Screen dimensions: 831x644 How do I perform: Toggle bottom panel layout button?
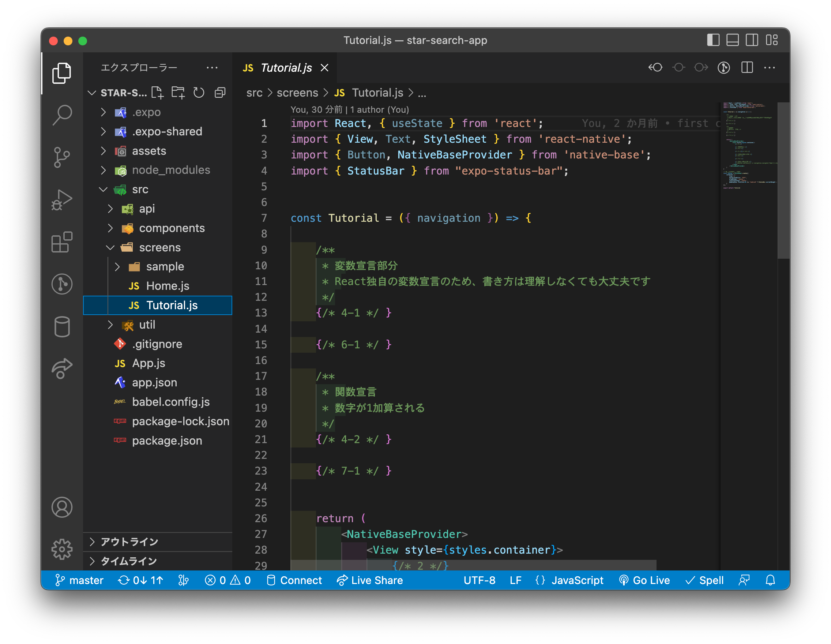tap(733, 40)
